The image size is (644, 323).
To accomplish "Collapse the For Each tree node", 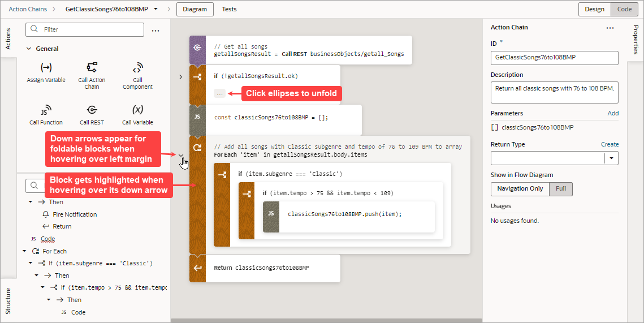I will tap(25, 251).
